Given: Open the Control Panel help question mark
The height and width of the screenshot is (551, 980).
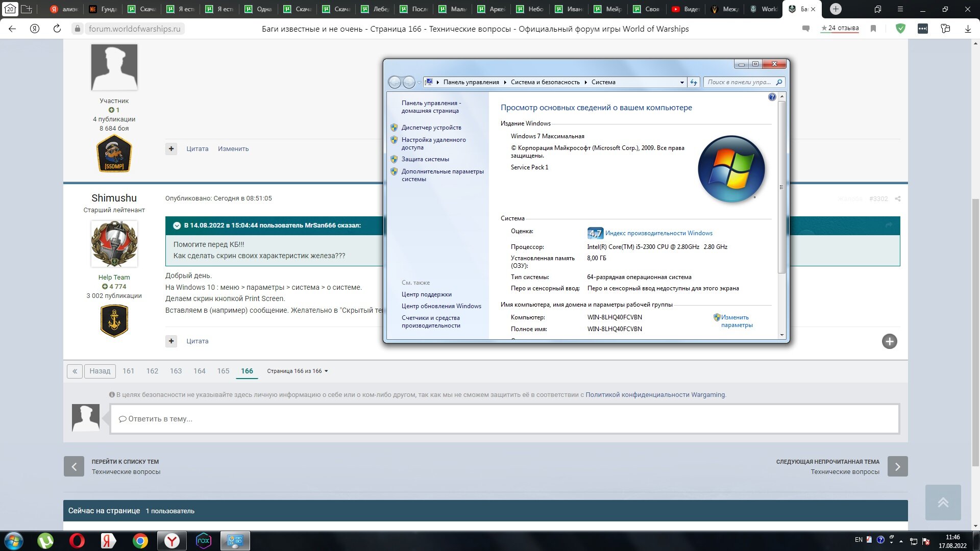Looking at the screenshot, I should pyautogui.click(x=772, y=97).
